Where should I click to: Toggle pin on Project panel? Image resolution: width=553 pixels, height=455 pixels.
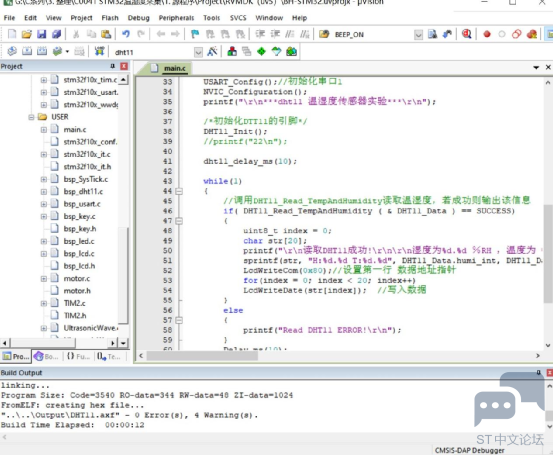point(113,66)
